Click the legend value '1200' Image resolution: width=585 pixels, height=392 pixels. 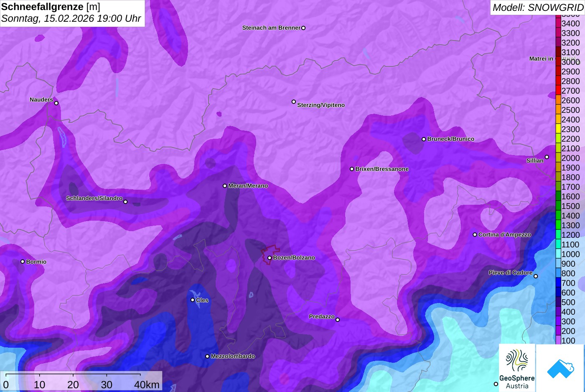tap(570, 235)
